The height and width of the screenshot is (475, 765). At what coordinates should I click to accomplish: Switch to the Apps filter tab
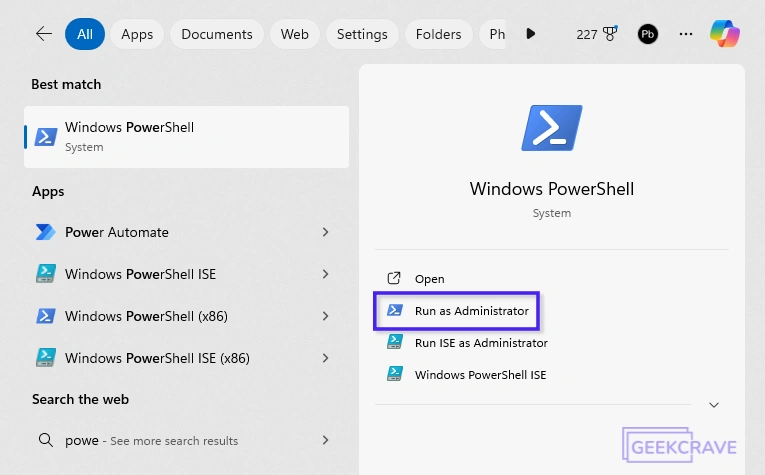[137, 34]
